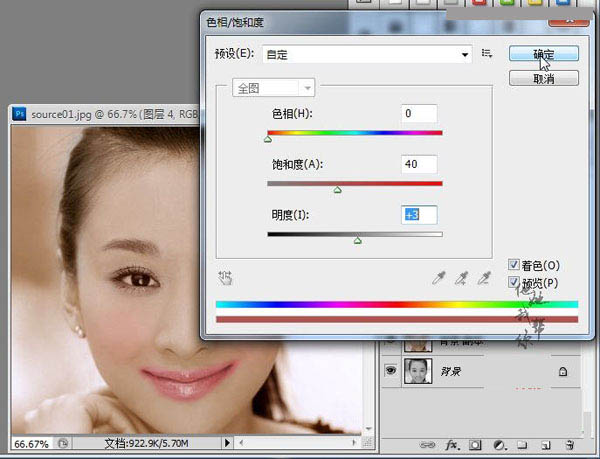Click the link layers icon

(x=427, y=445)
